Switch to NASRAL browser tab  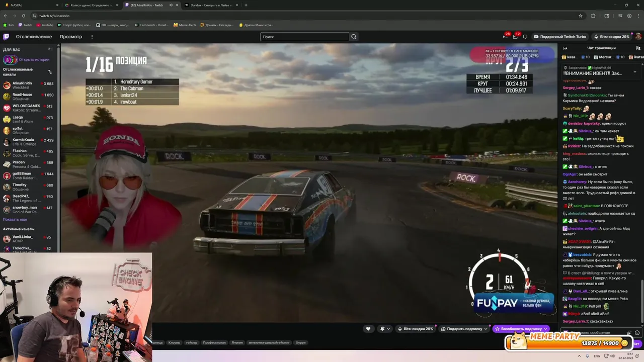(30, 5)
